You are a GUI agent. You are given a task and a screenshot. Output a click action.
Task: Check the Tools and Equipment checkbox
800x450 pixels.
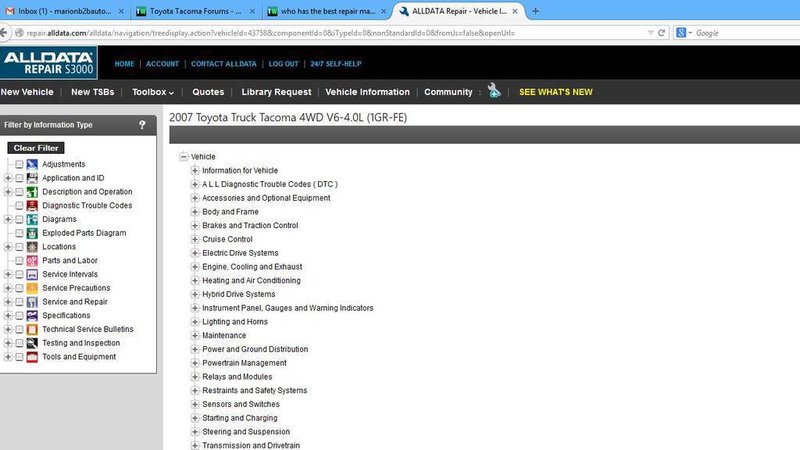click(x=19, y=357)
